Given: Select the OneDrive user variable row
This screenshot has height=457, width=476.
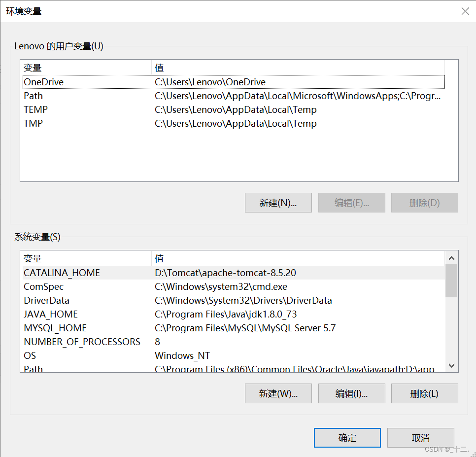Looking at the screenshot, I should pos(234,82).
